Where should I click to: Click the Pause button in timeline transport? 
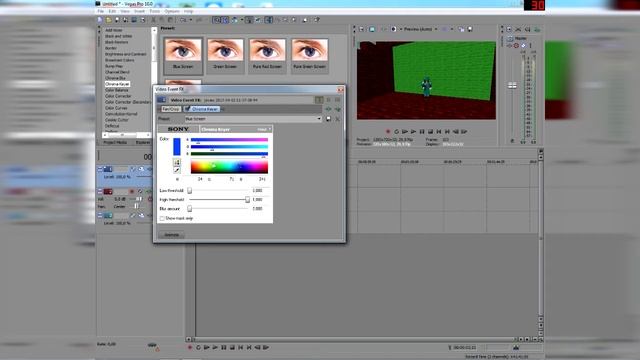(x=223, y=347)
